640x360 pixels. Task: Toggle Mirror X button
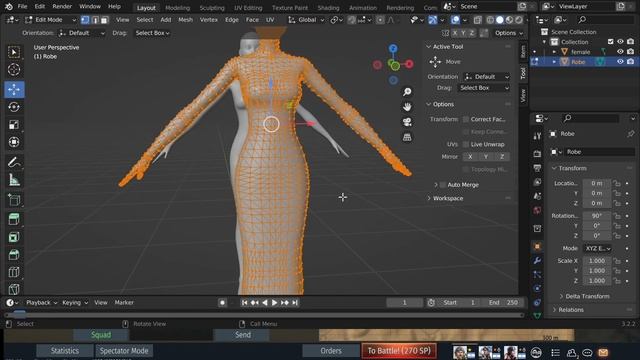(x=470, y=157)
